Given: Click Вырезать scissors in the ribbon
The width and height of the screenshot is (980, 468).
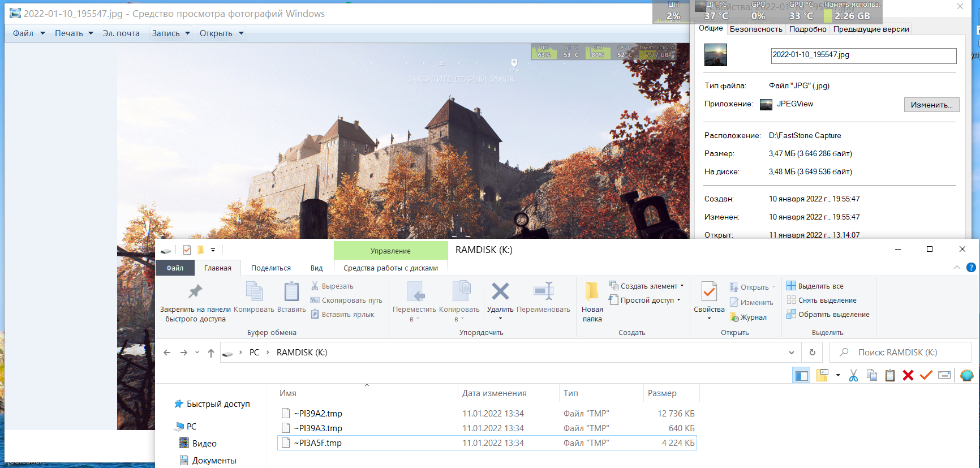Looking at the screenshot, I should (x=332, y=286).
